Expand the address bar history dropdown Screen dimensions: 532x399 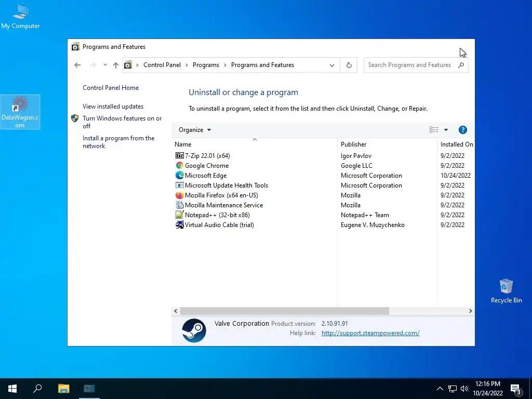click(332, 65)
